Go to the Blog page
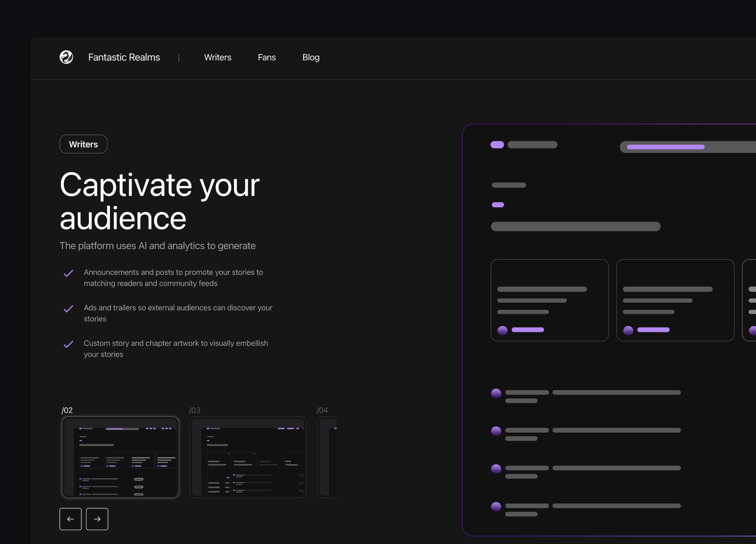The height and width of the screenshot is (544, 756). tap(311, 57)
